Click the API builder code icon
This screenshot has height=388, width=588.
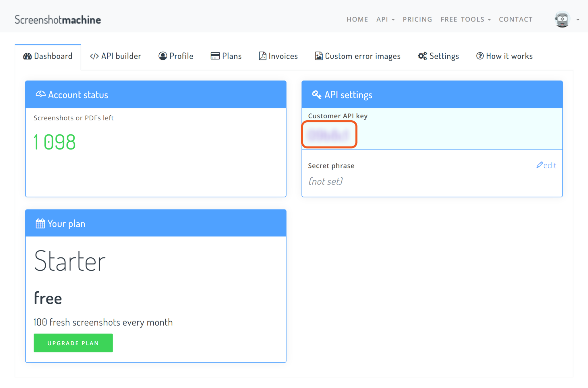94,56
